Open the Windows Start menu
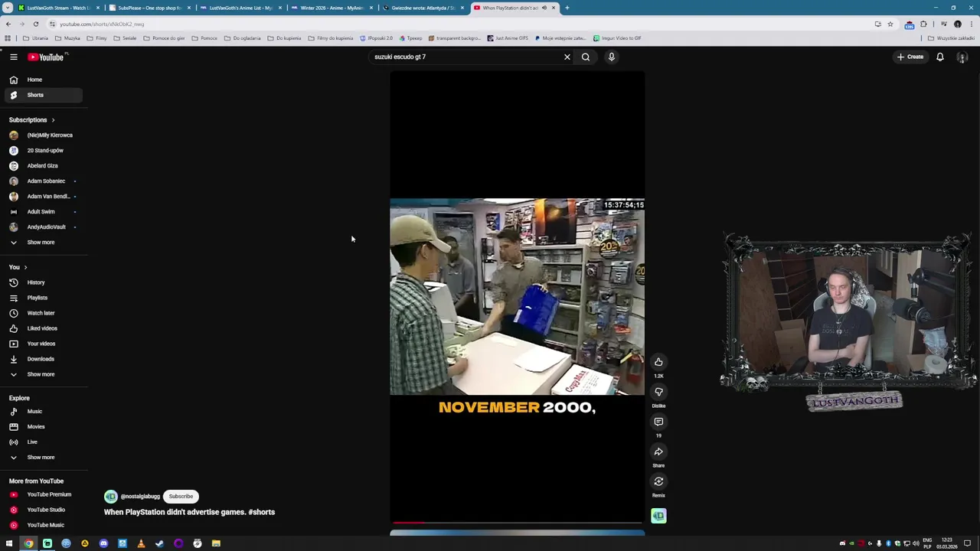This screenshot has height=551, width=980. (x=9, y=543)
